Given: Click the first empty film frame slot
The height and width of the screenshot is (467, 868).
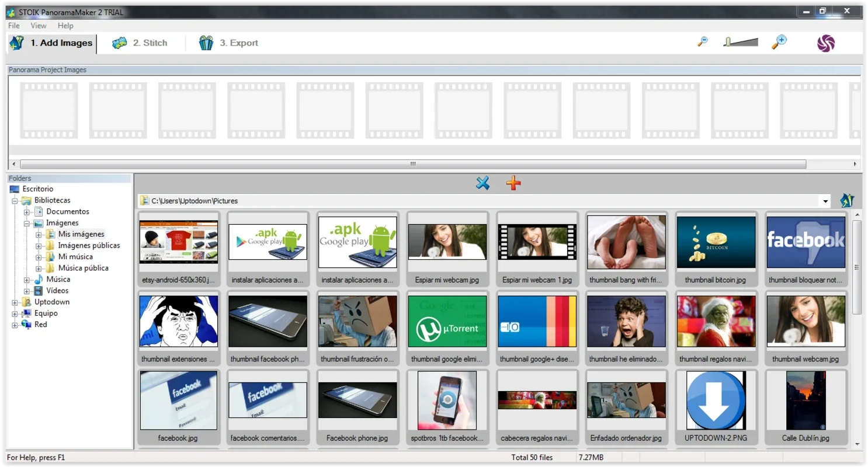Looking at the screenshot, I should (x=49, y=110).
